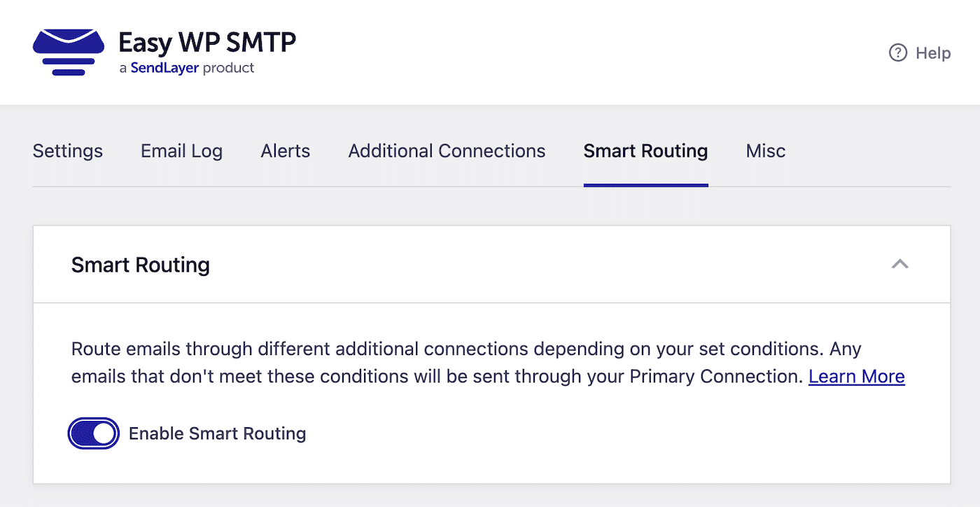Screen dimensions: 980x507
Task: Click the Easy WP SMTP title text
Action: [x=207, y=42]
